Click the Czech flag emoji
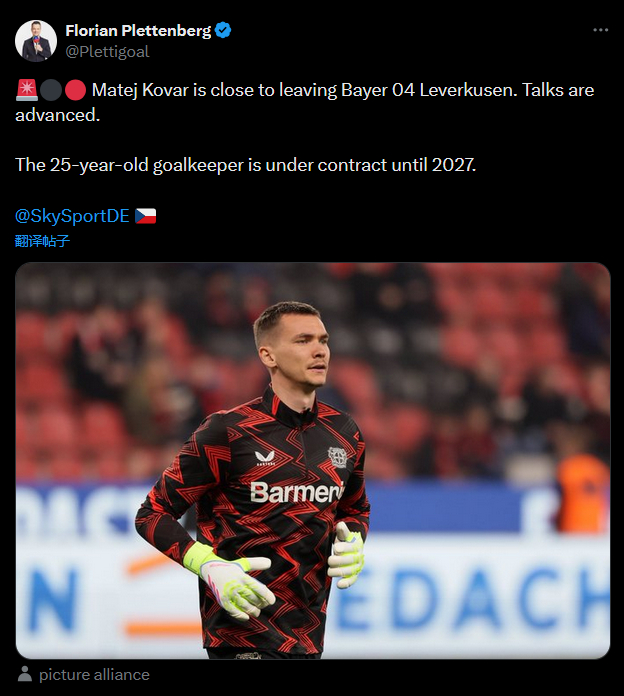 146,216
